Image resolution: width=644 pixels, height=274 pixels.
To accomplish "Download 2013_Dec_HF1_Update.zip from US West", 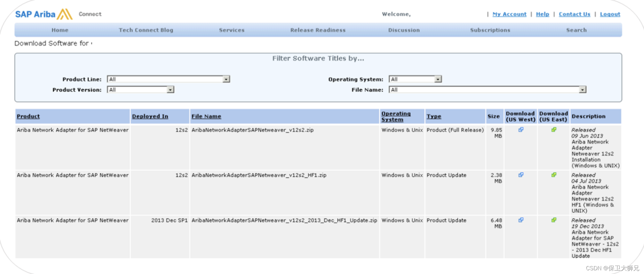I will (521, 220).
